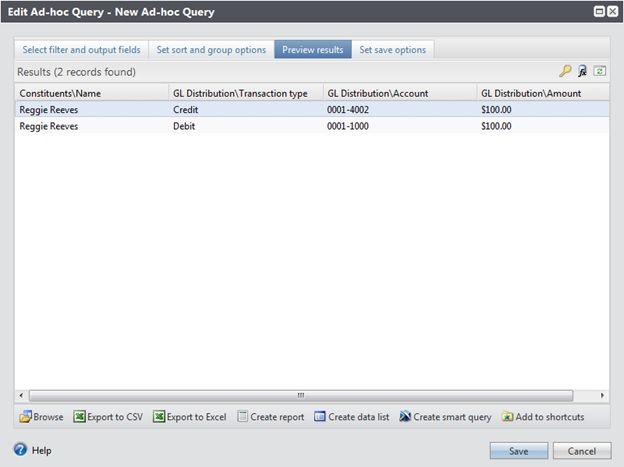Image resolution: width=624 pixels, height=467 pixels.
Task: Sort by GL Distribution\Transaction type header
Action: (x=246, y=93)
